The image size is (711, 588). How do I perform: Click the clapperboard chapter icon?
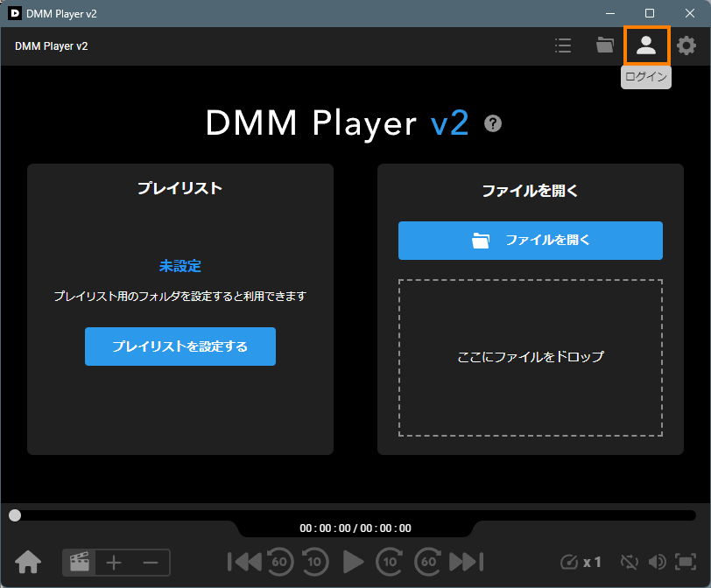pyautogui.click(x=80, y=562)
